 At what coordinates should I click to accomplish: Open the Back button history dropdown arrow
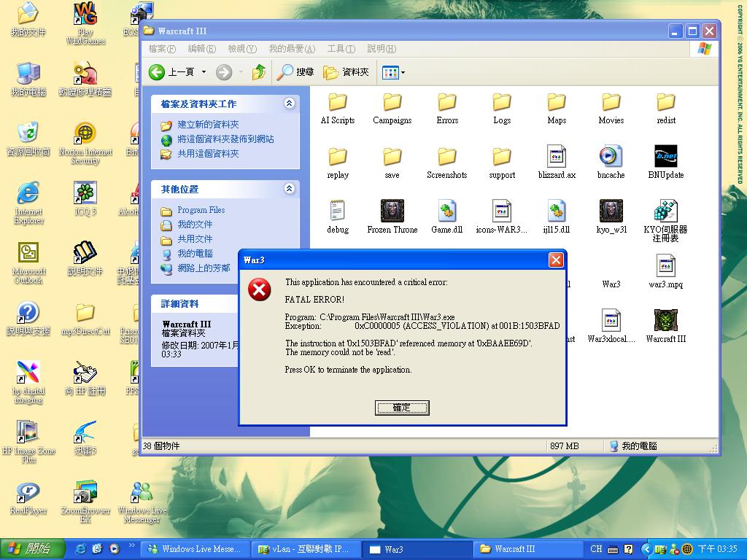click(x=204, y=72)
